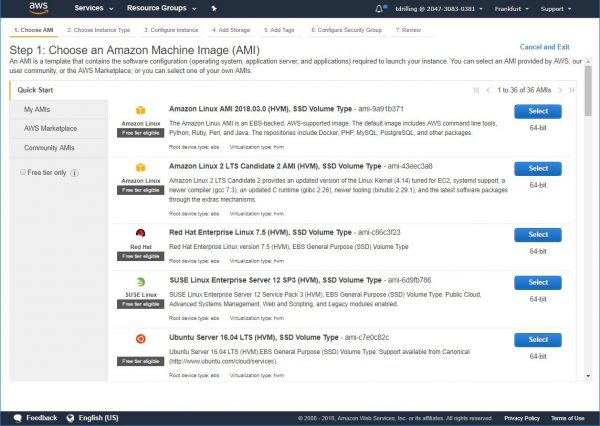Go to Add Tags step

point(279,30)
